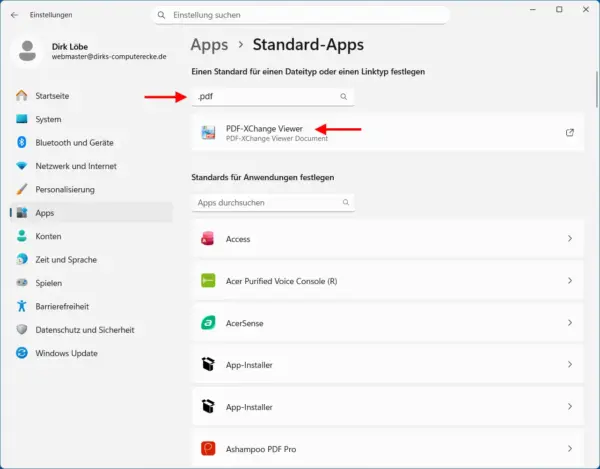Click the Zeit und Sprache globe icon
600x469 pixels.
[x=22, y=259]
